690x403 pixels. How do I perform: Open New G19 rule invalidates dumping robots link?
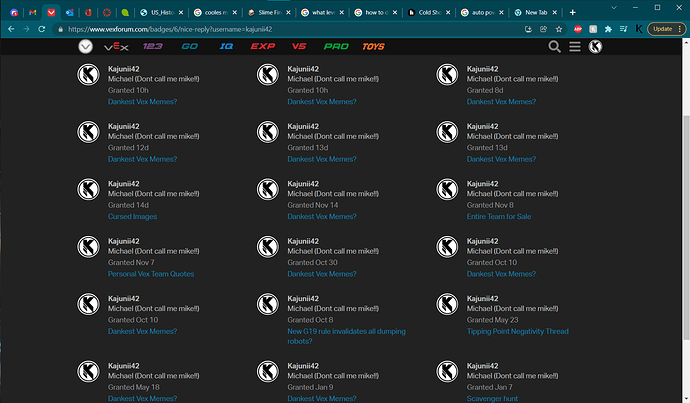346,336
